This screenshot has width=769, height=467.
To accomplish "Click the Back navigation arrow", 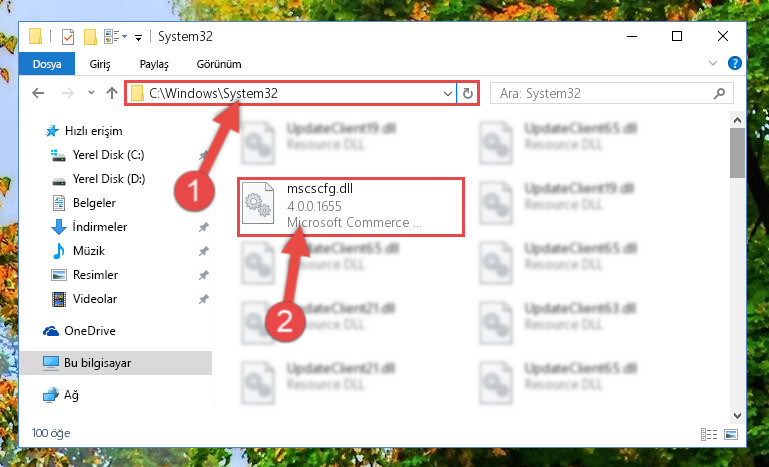I will click(38, 93).
